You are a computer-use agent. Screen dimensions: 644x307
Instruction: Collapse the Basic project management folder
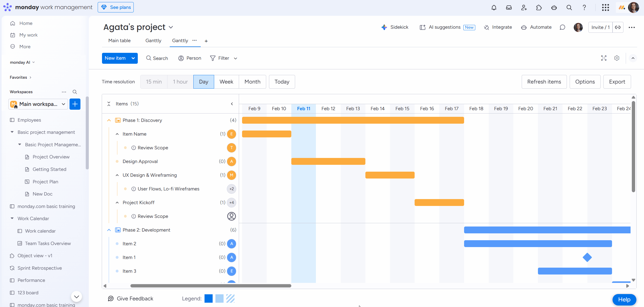pos(12,132)
